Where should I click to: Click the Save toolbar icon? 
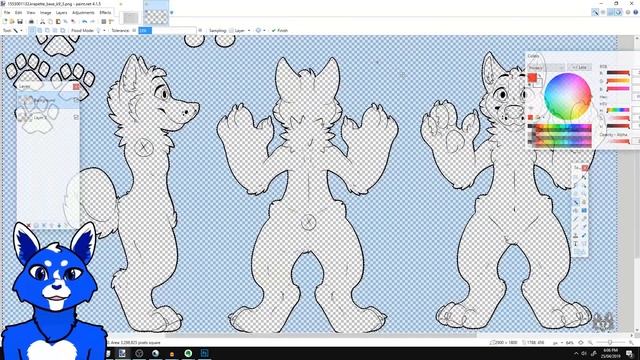(x=20, y=22)
